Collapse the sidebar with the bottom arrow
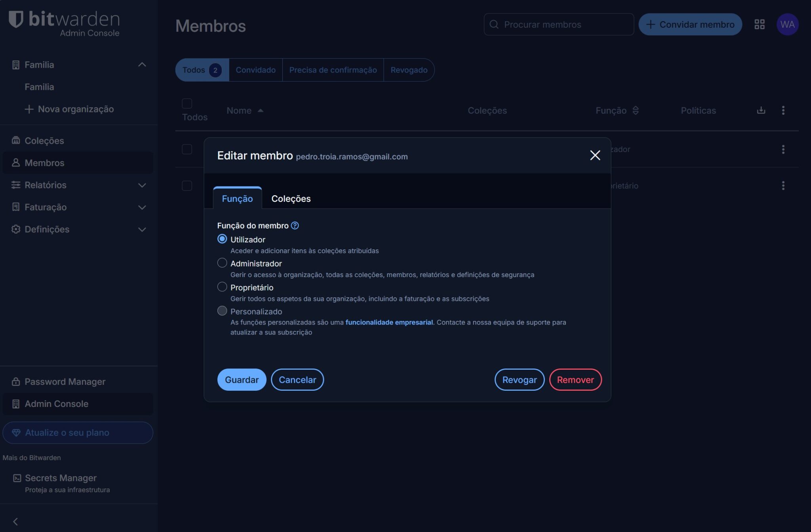Viewport: 811px width, 532px height. pos(15,521)
